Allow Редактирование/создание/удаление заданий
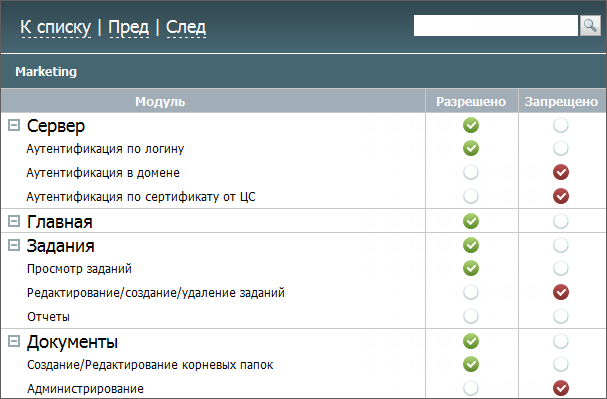The image size is (607, 399). point(471,292)
